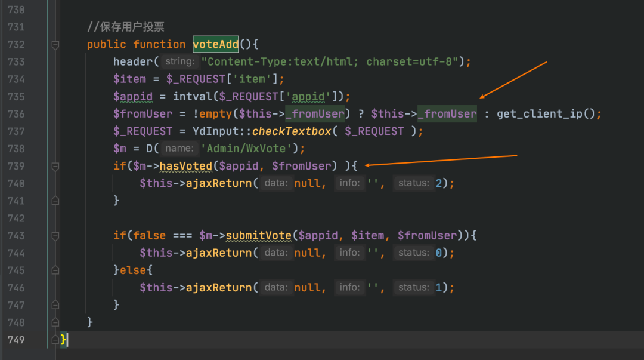This screenshot has width=644, height=360.
Task: Click the fold end marker on line 748
Action: pos(55,322)
